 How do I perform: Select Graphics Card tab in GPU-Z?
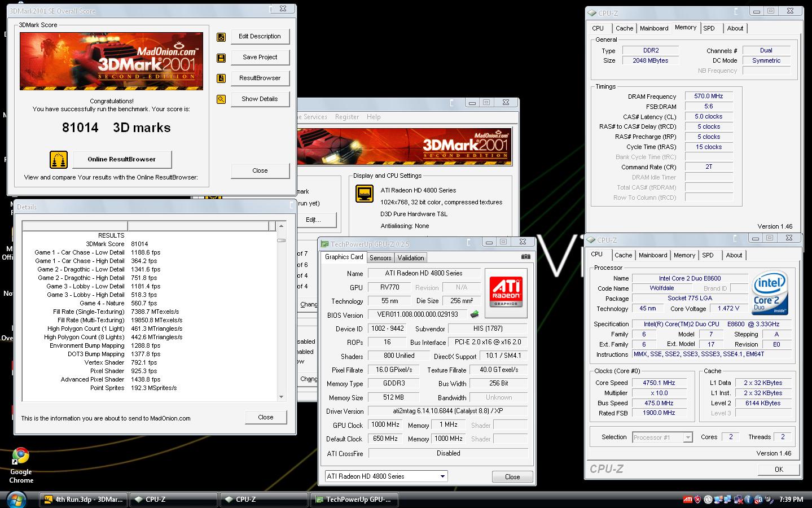pos(344,257)
